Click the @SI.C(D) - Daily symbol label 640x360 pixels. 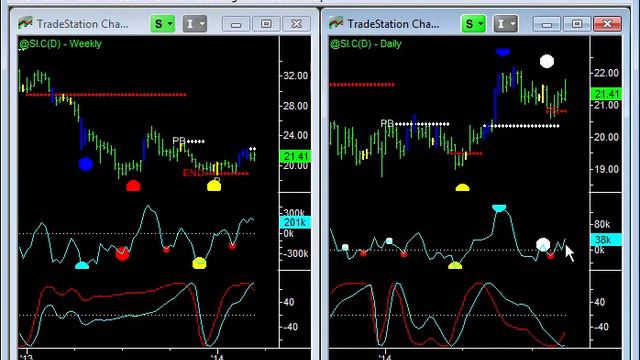click(366, 44)
